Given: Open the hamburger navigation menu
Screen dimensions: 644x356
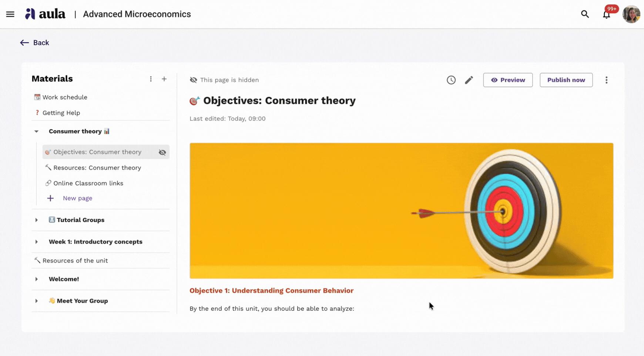Looking at the screenshot, I should click(x=10, y=14).
